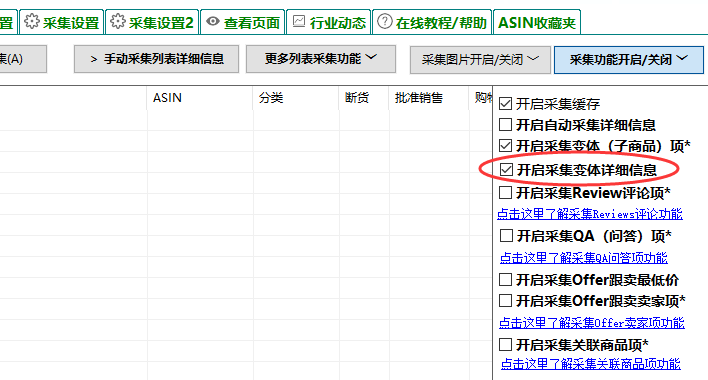
Task: Open link 点击这里了解采集QA问答项功能
Action: 583,258
